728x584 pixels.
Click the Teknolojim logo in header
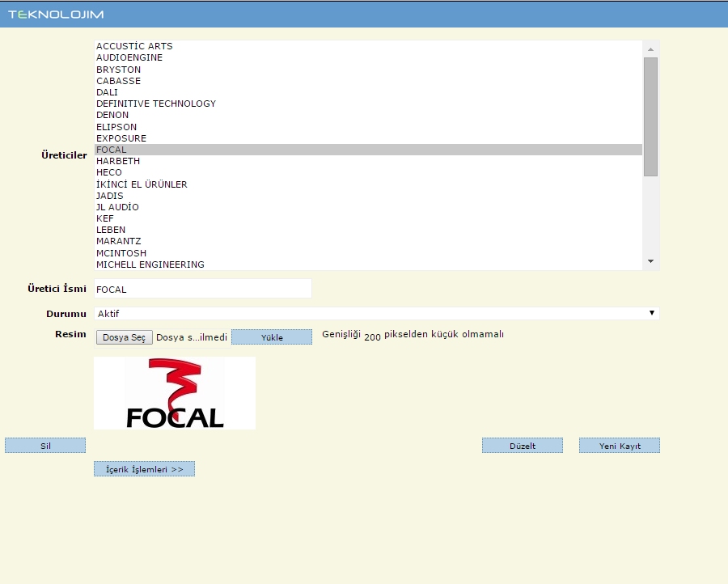[x=56, y=15]
